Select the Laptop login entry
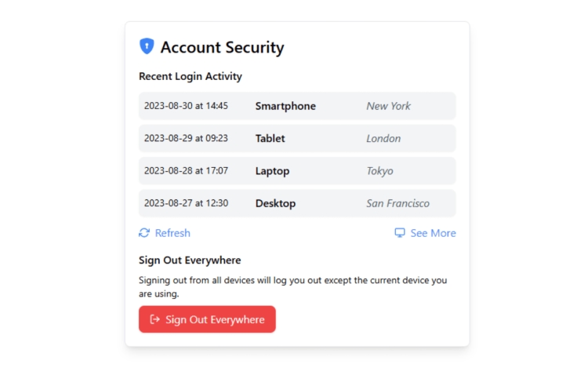Image resolution: width=588 pixels, height=368 pixels. pyautogui.click(x=297, y=171)
